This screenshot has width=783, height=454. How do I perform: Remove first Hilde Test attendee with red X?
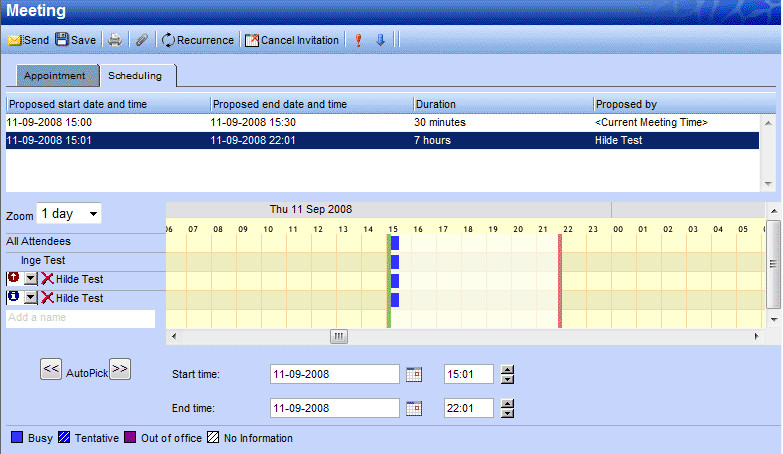pos(47,279)
